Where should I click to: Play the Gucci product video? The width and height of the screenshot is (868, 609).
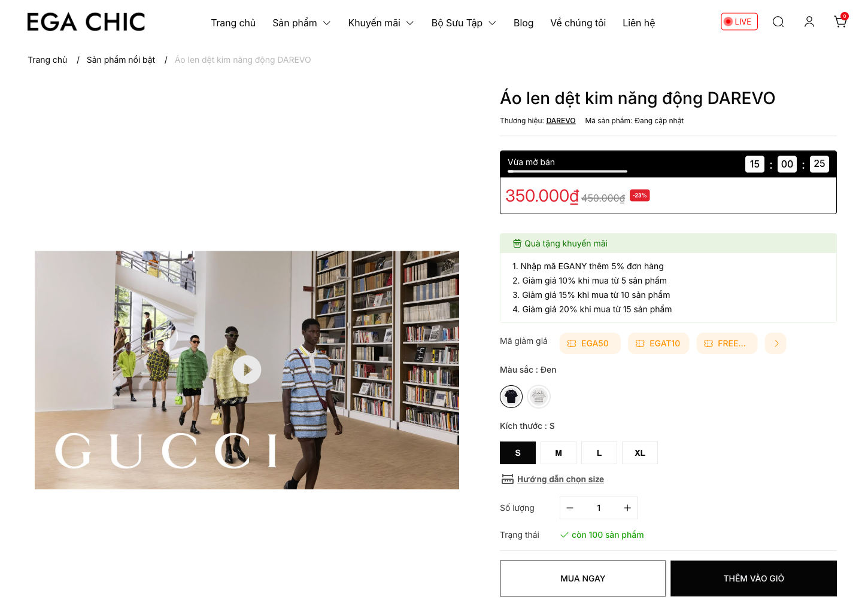[247, 370]
